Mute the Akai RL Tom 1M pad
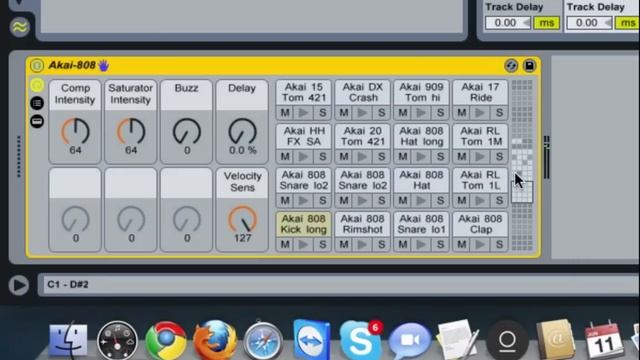 point(461,156)
